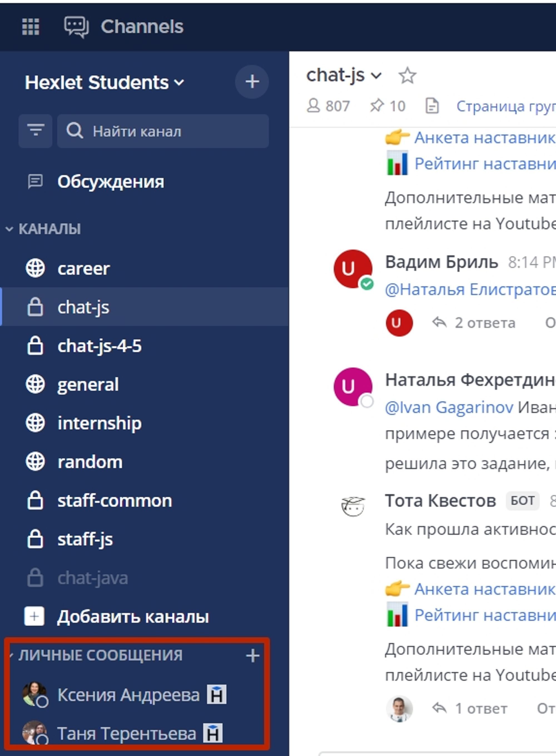Image resolution: width=556 pixels, height=756 pixels.
Task: Click Ксения Андреева's avatar in direct messages
Action: tap(34, 694)
